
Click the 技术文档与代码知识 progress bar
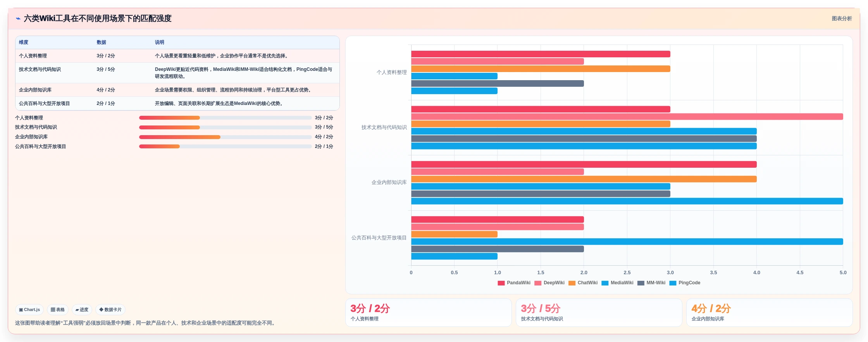coord(225,127)
